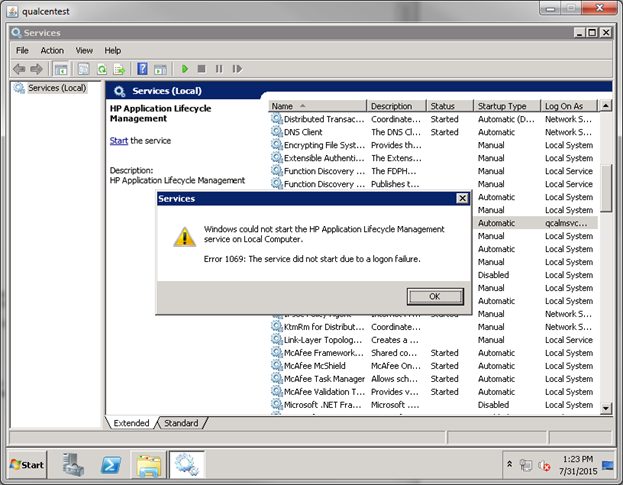Click the vertical scrollbar thumb of services list
Screen dimensions: 623x485
(x=606, y=189)
